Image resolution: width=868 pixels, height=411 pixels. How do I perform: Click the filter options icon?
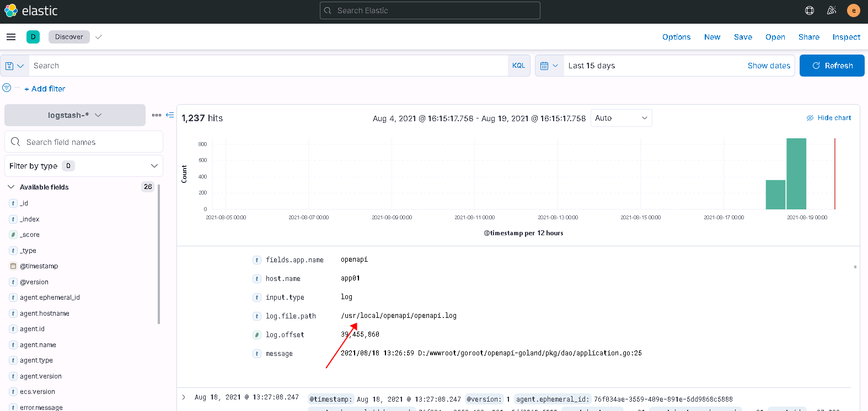coord(7,88)
